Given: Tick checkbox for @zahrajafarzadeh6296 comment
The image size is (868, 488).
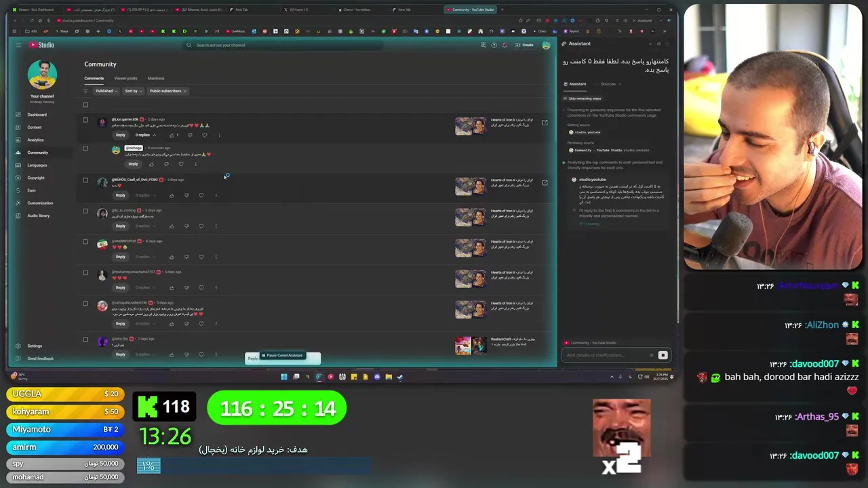Looking at the screenshot, I should click(85, 304).
